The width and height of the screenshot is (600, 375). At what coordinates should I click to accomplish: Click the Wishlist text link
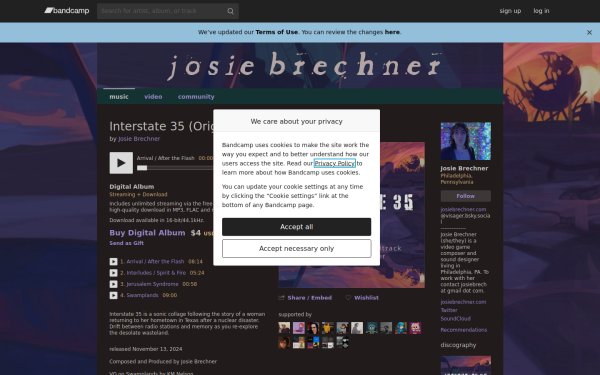pos(366,298)
